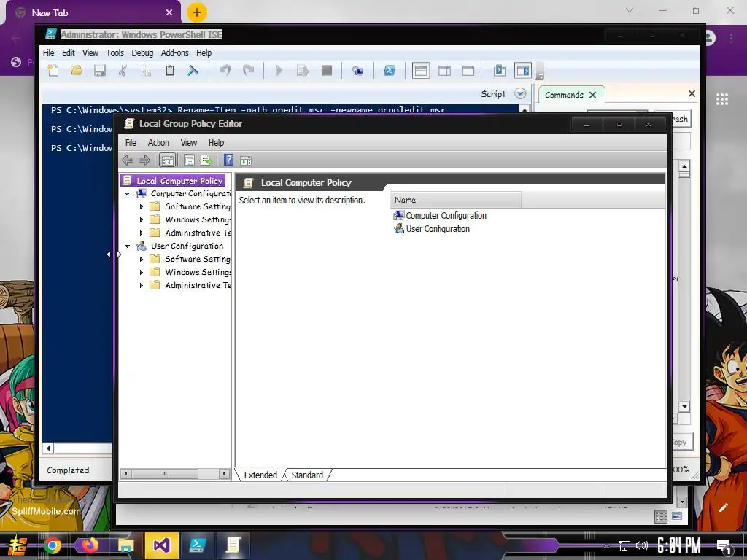747x560 pixels.
Task: Expand the Script pane chevron in ISE
Action: click(x=520, y=93)
